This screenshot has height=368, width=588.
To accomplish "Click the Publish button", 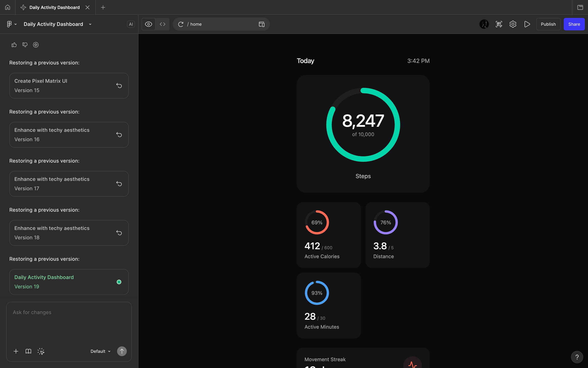I will coord(548,24).
